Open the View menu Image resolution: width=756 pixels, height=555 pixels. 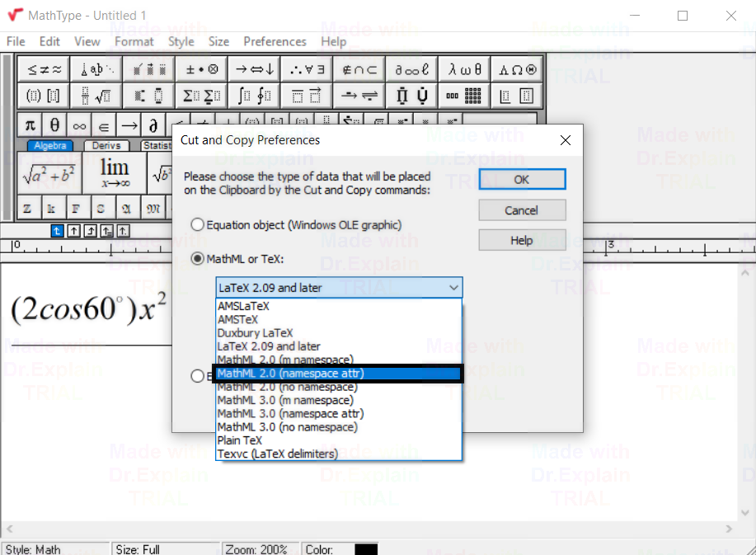87,41
